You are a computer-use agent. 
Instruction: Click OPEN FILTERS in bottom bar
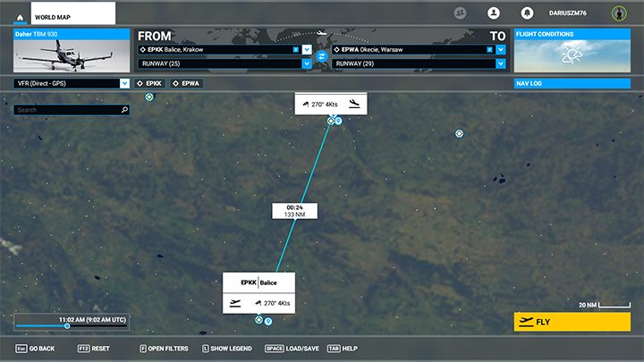(164, 348)
